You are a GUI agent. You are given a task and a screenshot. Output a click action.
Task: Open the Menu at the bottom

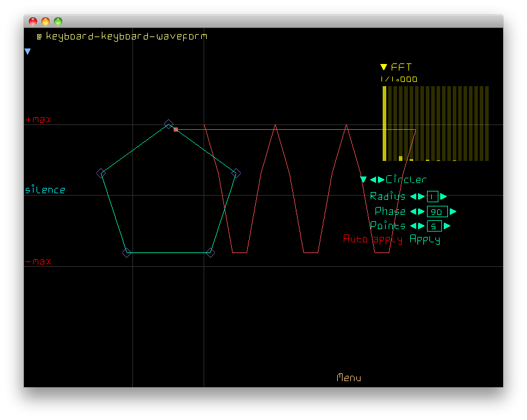coord(349,378)
